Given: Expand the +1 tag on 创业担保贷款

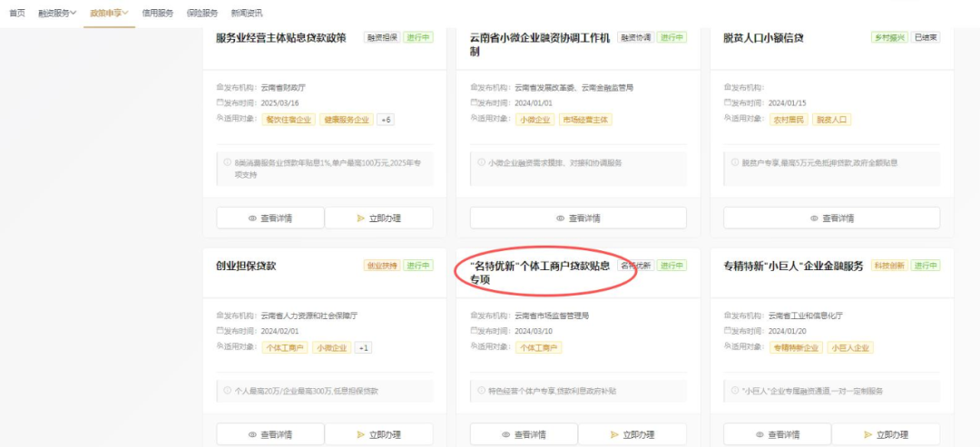Looking at the screenshot, I should click(363, 347).
